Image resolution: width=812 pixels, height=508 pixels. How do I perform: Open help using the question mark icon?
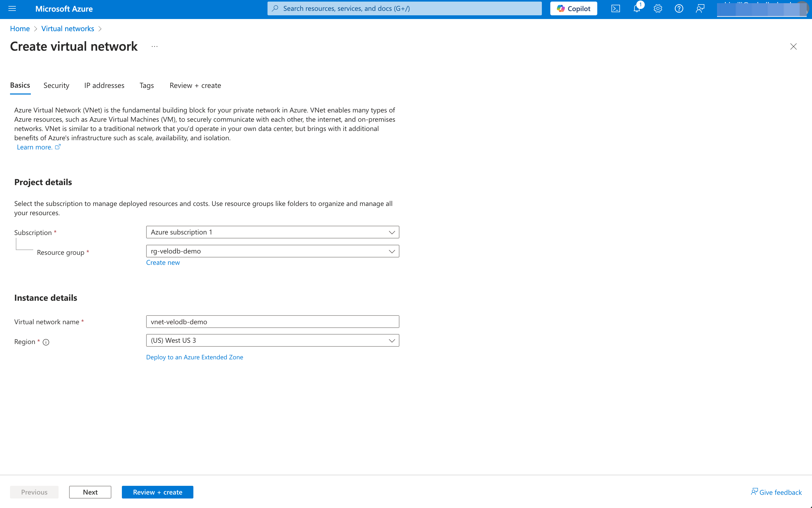click(679, 8)
